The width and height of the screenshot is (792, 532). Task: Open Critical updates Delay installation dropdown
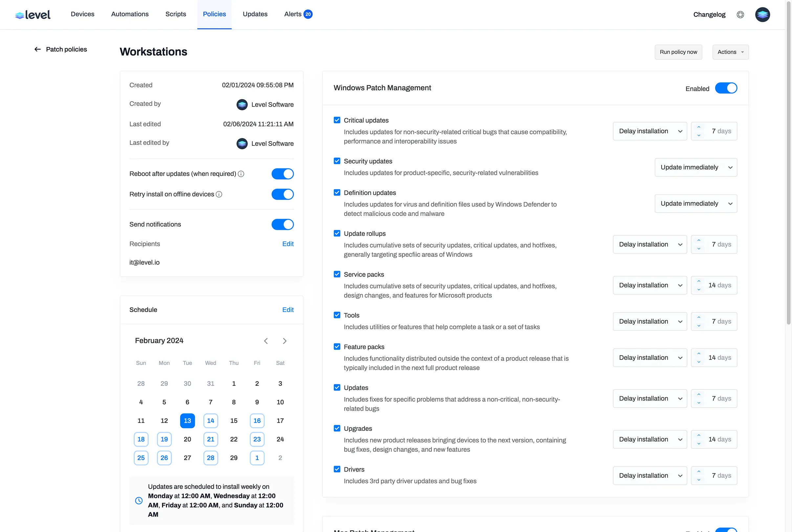pyautogui.click(x=649, y=131)
